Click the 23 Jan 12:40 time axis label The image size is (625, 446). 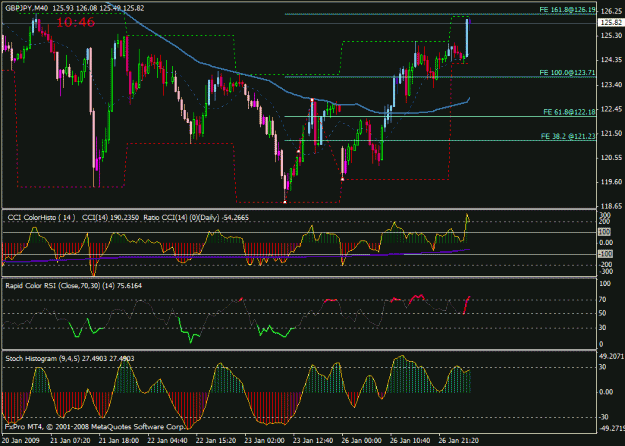(313, 441)
